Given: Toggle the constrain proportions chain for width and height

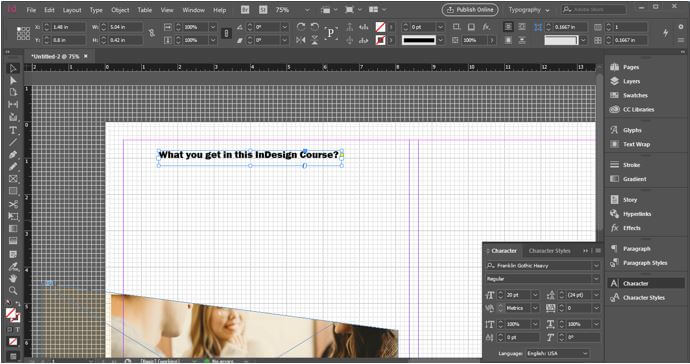Looking at the screenshot, I should pos(152,33).
